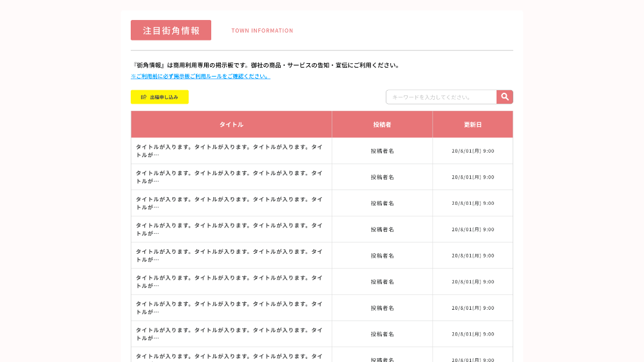644x362 pixels.
Task: Click the yellow 出稿申し込み button text
Action: (x=164, y=97)
